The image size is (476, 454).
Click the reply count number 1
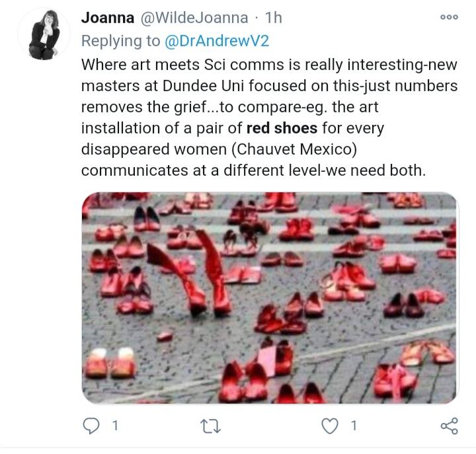pos(115,426)
